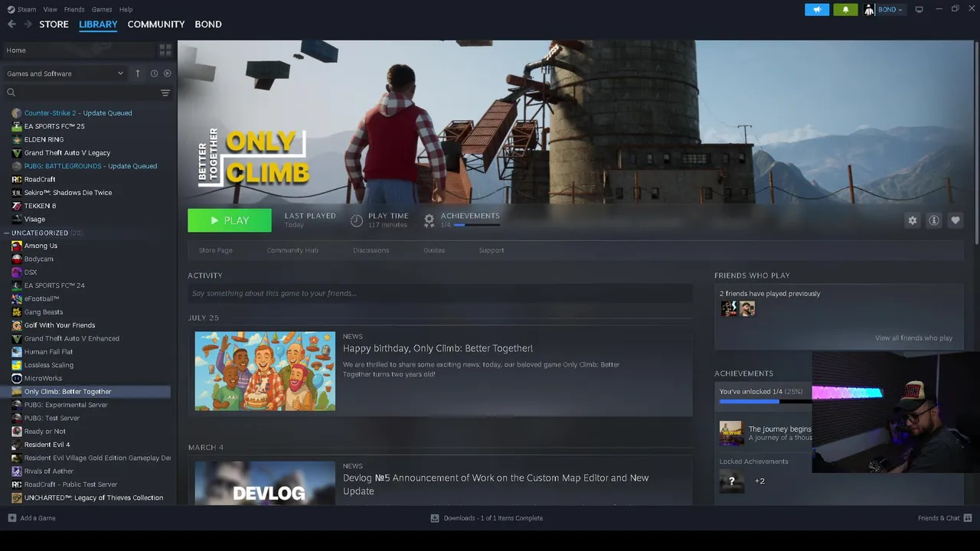Click the back navigation arrow
Viewport: 980px width, 551px height.
(11, 24)
